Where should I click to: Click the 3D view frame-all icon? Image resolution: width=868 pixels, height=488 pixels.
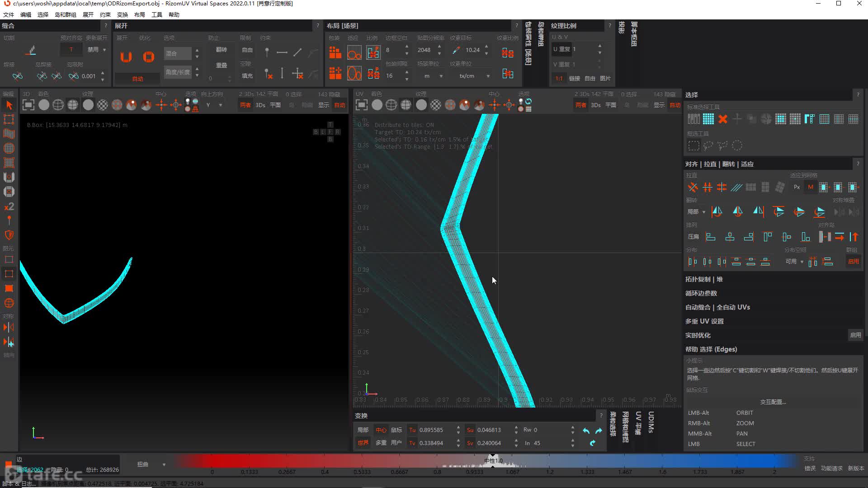click(x=28, y=105)
